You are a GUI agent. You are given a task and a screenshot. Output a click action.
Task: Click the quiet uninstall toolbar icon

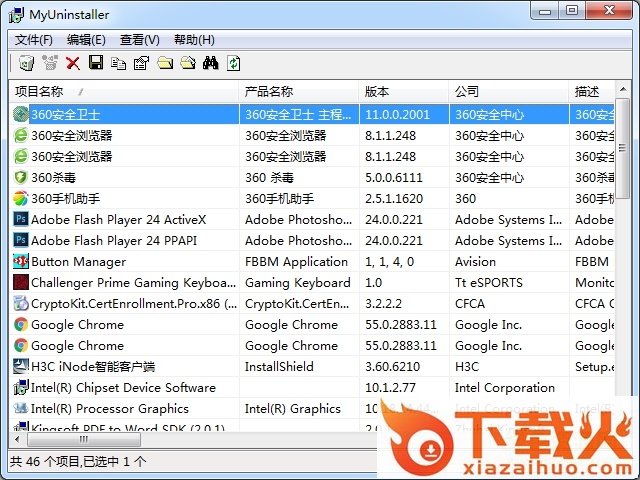click(50, 63)
